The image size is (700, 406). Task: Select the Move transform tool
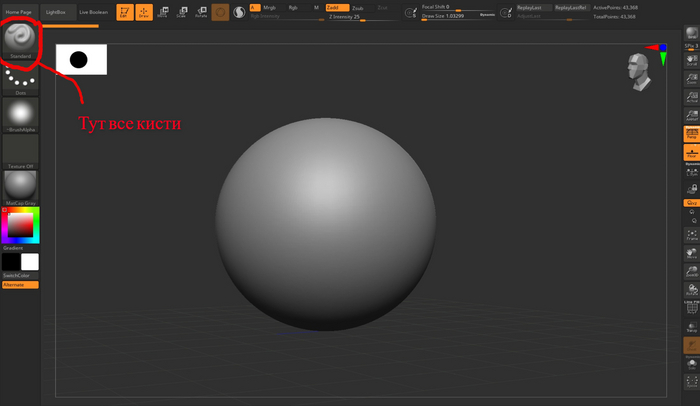(x=162, y=12)
